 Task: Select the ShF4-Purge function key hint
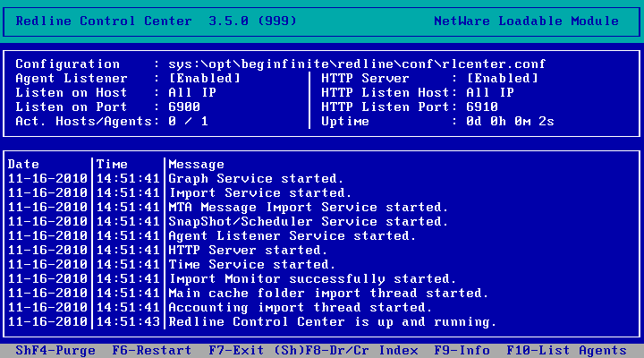55,351
